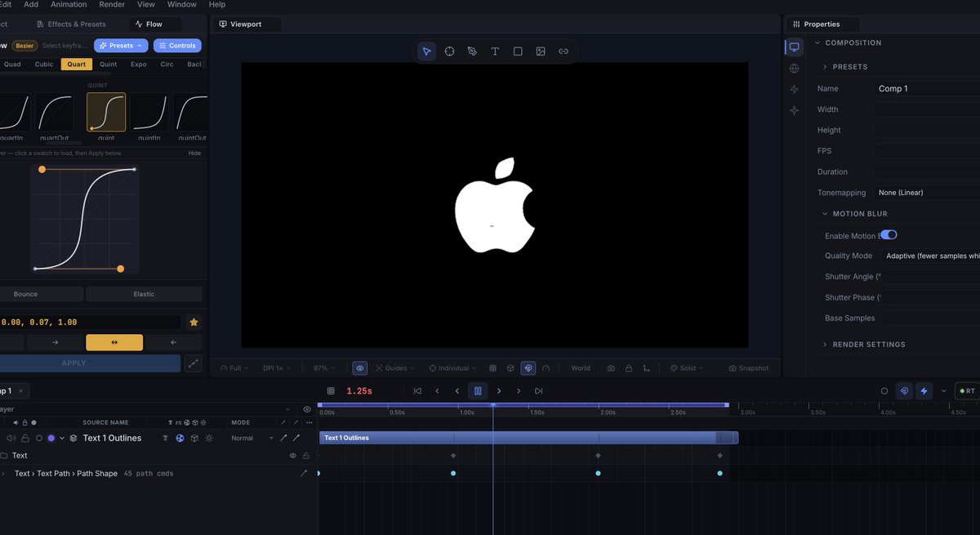Click the circle icon in timeline header
Screen dimensions: 980x535
pos(884,391)
